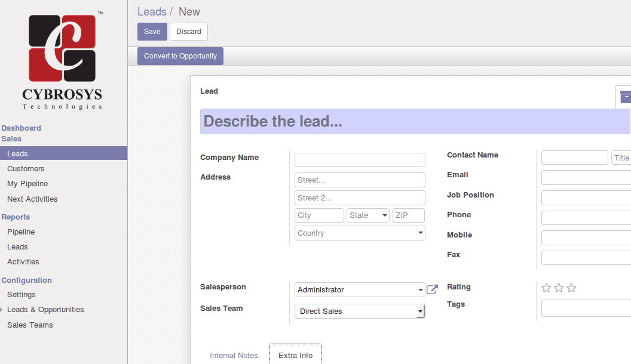Go to Leads breadcrumb link

(x=152, y=12)
